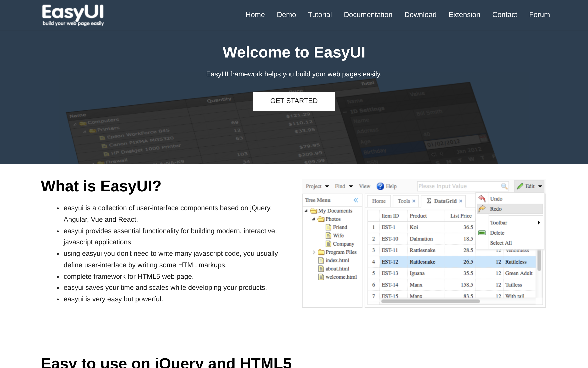The height and width of the screenshot is (368, 588).
Task: Choose Select All from Edit menu
Action: [510, 243]
